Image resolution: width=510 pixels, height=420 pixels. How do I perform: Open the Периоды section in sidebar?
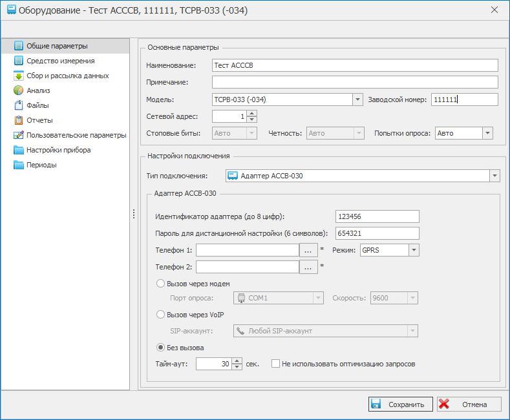click(x=41, y=165)
